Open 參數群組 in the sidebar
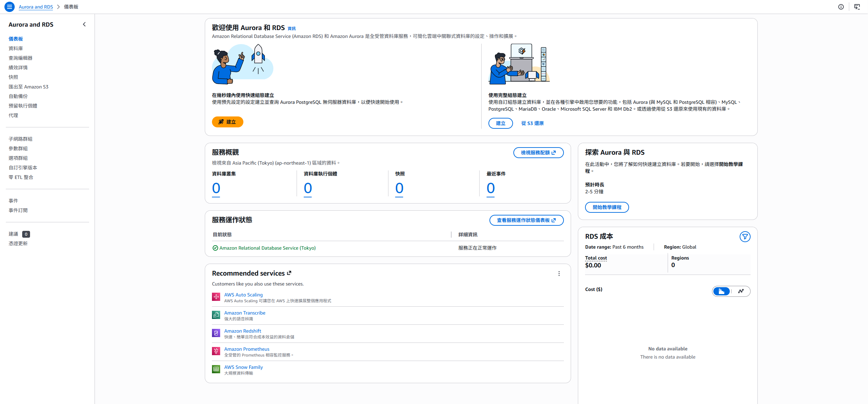The width and height of the screenshot is (868, 404). (x=18, y=149)
